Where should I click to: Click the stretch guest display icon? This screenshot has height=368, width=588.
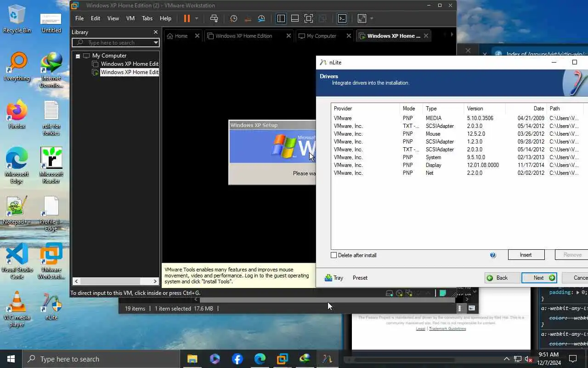coord(362,18)
